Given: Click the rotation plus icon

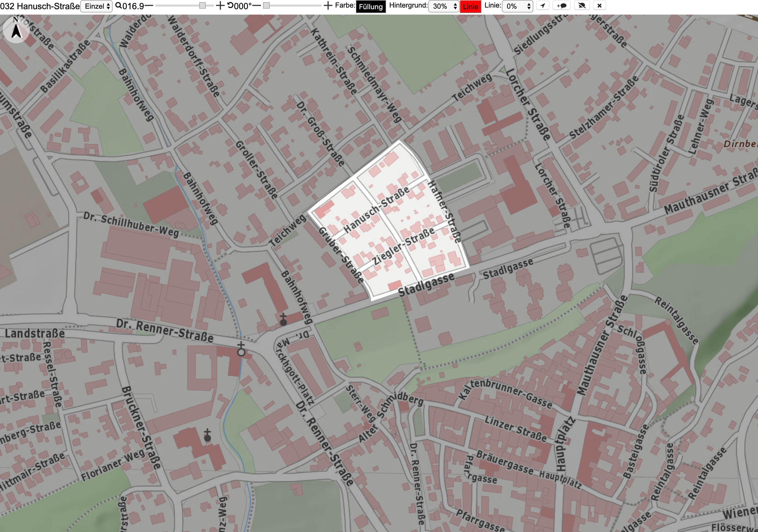Looking at the screenshot, I should [328, 6].
